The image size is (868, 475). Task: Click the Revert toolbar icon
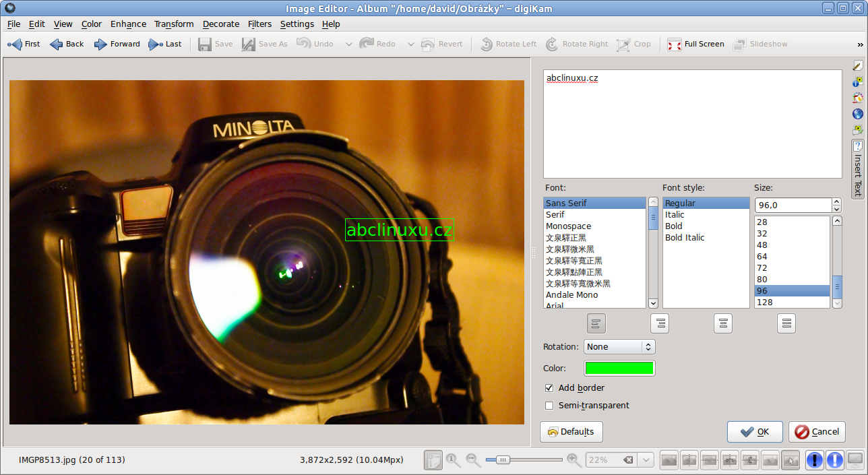(x=428, y=44)
